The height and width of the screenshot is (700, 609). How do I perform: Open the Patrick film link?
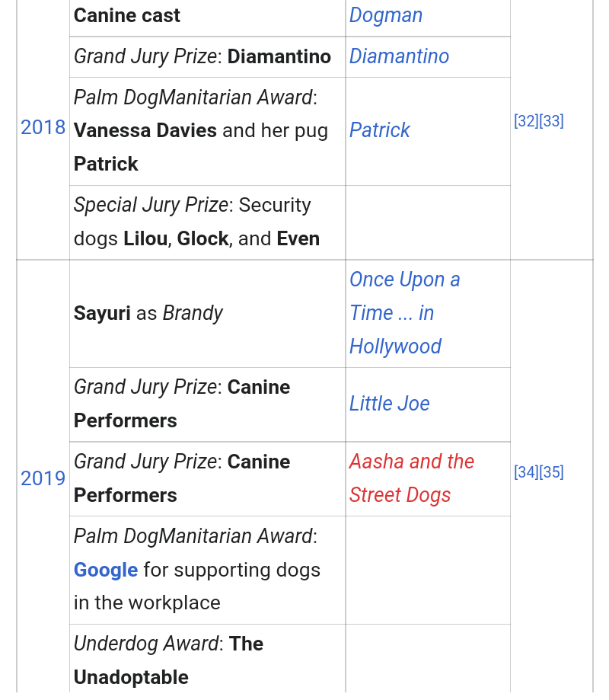coord(379,130)
